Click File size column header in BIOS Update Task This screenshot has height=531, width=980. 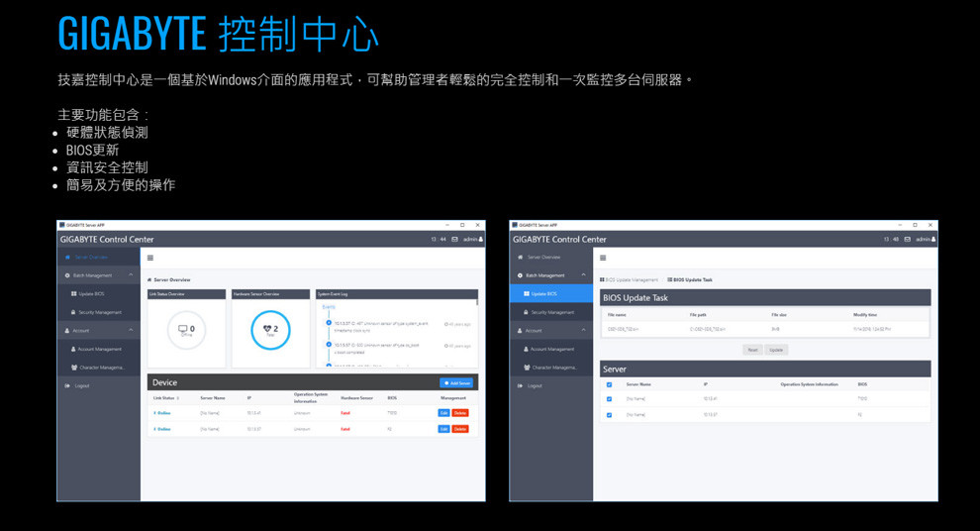click(779, 315)
